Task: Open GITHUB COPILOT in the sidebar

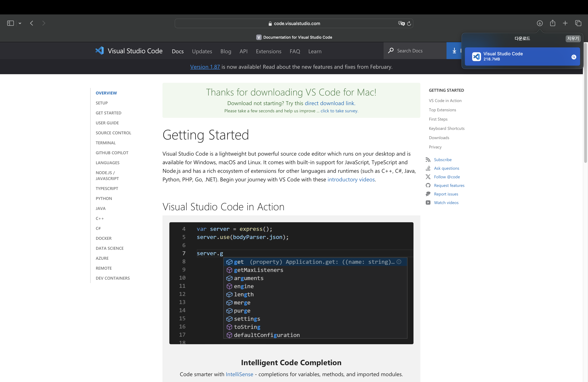Action: click(112, 153)
